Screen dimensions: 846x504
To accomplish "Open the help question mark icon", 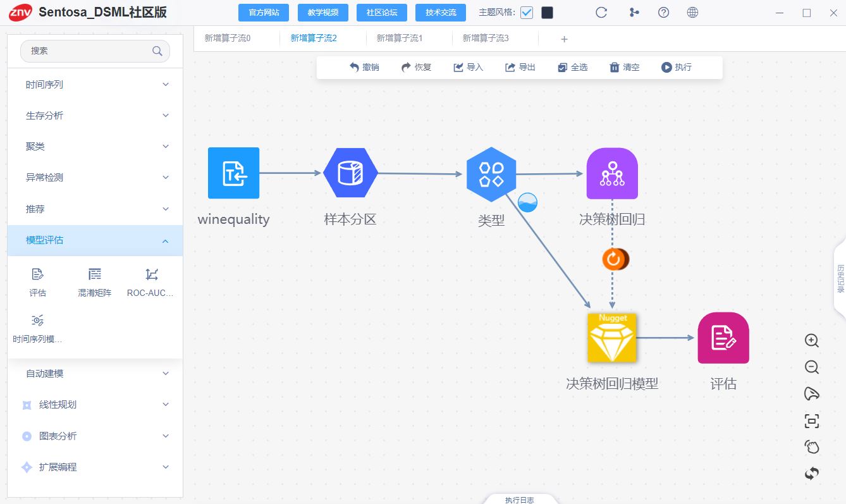I will pos(663,13).
